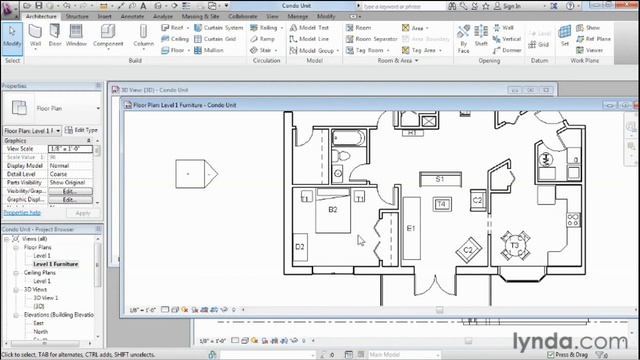Choose the Door tool
This screenshot has height=360, width=640.
coord(55,36)
